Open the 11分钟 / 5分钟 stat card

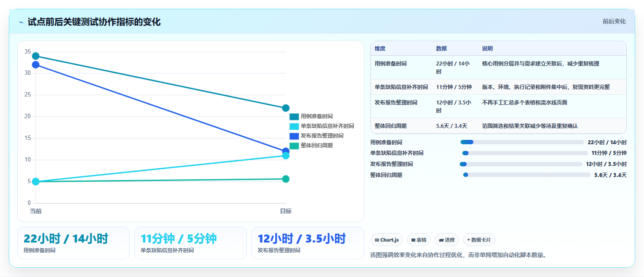pos(191,243)
